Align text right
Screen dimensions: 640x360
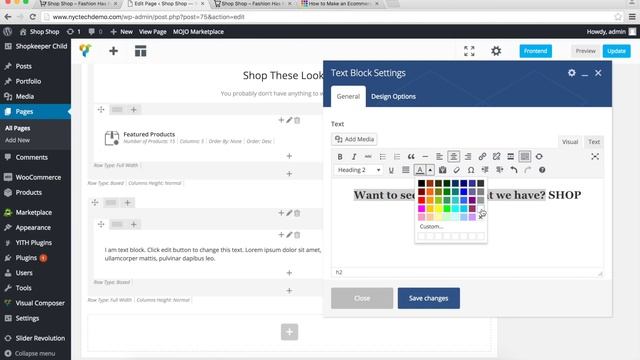pyautogui.click(x=468, y=157)
